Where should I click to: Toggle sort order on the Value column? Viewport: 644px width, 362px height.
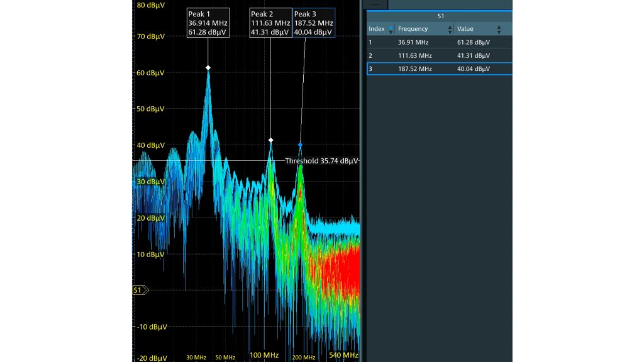click(499, 30)
